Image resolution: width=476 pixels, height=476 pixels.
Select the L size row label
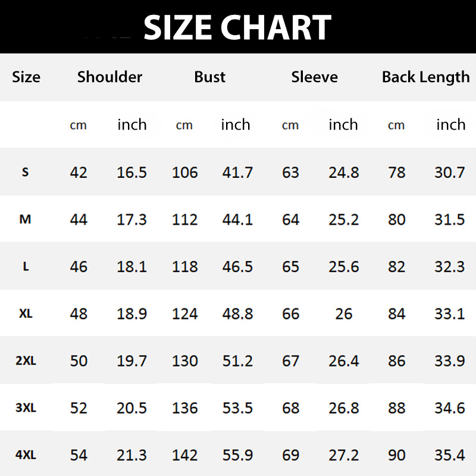click(x=26, y=267)
